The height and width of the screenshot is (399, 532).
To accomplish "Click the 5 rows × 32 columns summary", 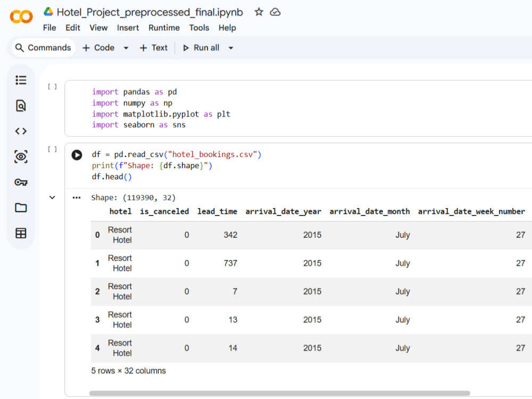I will [x=128, y=371].
